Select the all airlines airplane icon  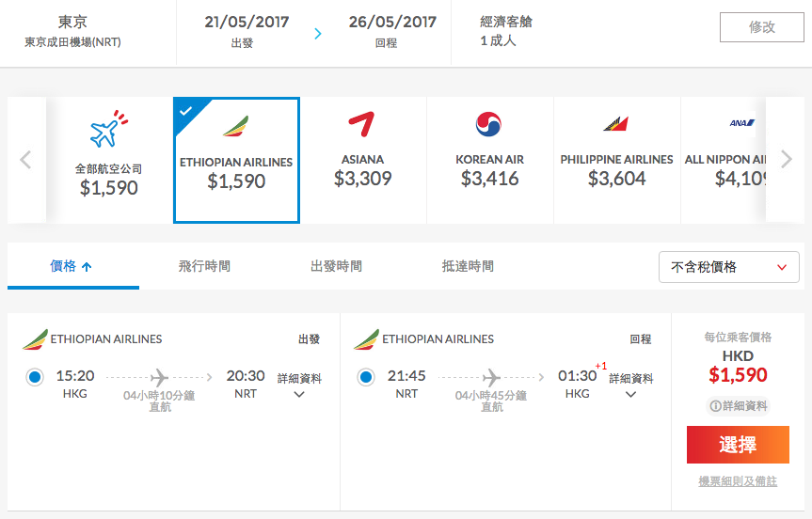coord(109,128)
